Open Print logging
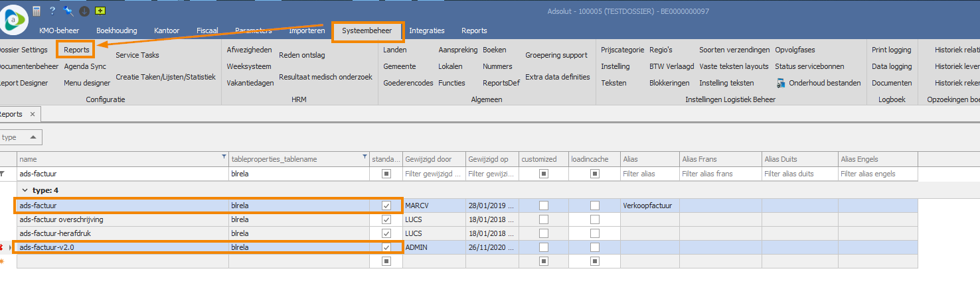Viewport: 980px width, 297px height. coord(891,50)
